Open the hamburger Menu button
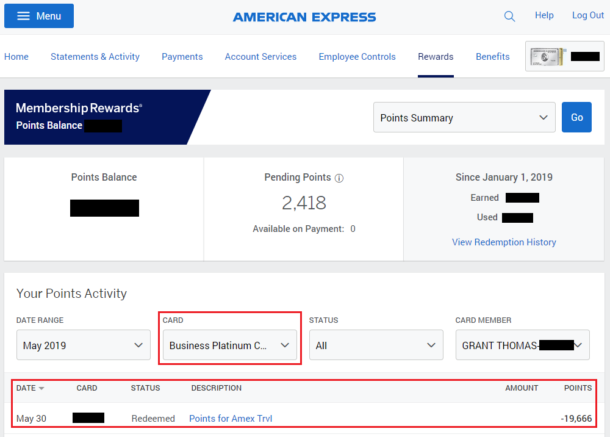610x437 pixels. coord(39,16)
